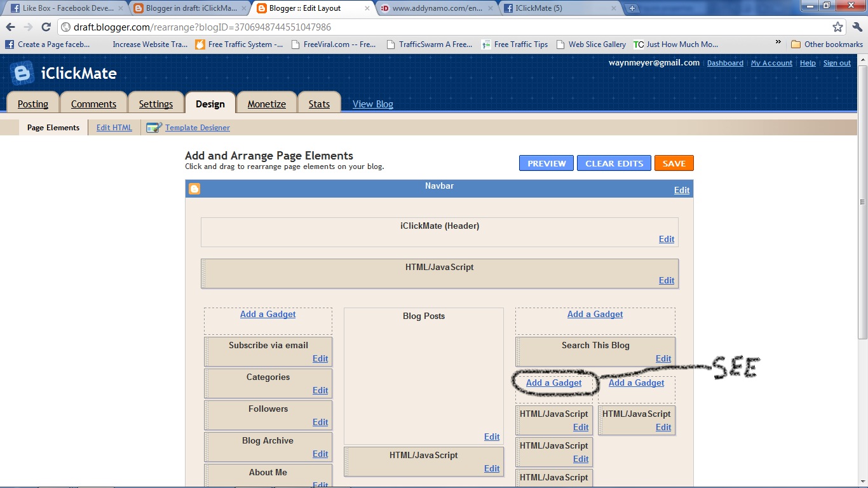Edit the Followers gadget

point(320,423)
